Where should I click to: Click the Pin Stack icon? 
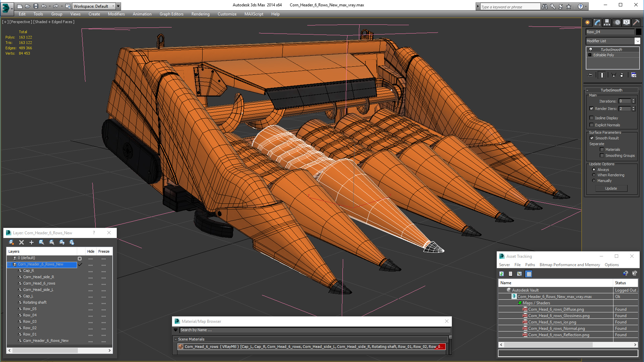point(590,75)
